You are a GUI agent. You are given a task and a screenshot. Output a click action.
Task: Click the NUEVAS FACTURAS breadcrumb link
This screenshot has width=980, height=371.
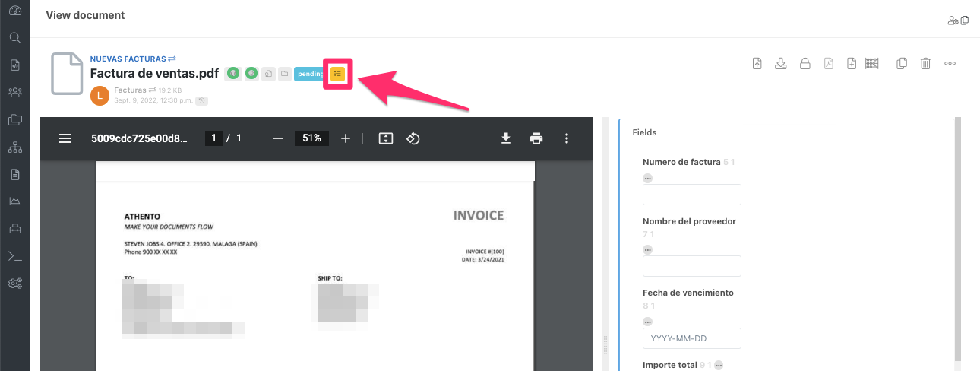128,59
